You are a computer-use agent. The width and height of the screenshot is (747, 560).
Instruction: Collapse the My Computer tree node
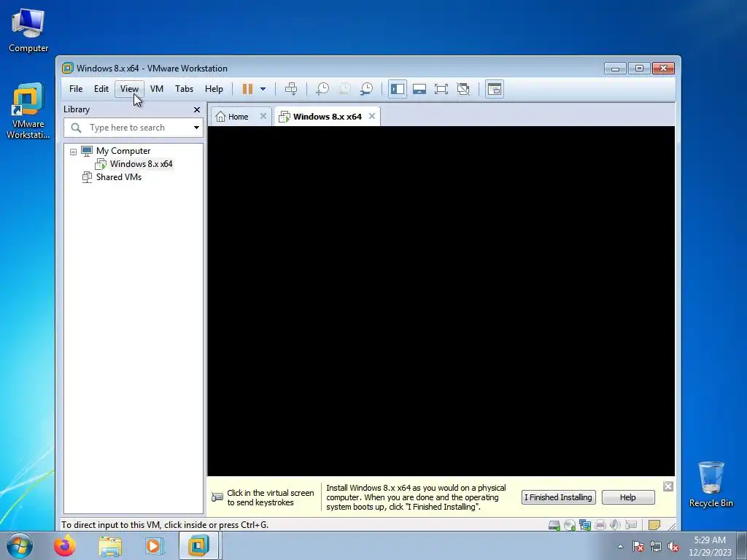(73, 152)
